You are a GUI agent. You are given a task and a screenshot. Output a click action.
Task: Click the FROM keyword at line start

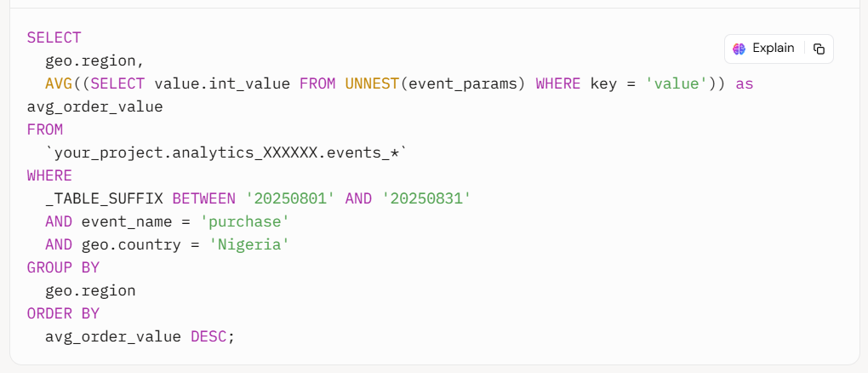45,130
